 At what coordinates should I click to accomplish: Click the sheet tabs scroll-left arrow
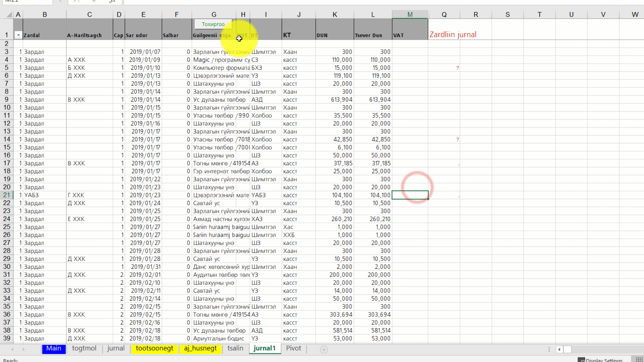click(12, 350)
